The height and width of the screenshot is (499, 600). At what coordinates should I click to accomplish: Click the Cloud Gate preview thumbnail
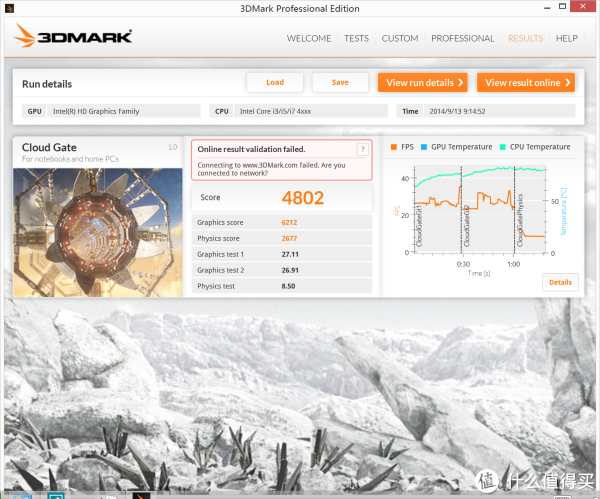pyautogui.click(x=98, y=232)
